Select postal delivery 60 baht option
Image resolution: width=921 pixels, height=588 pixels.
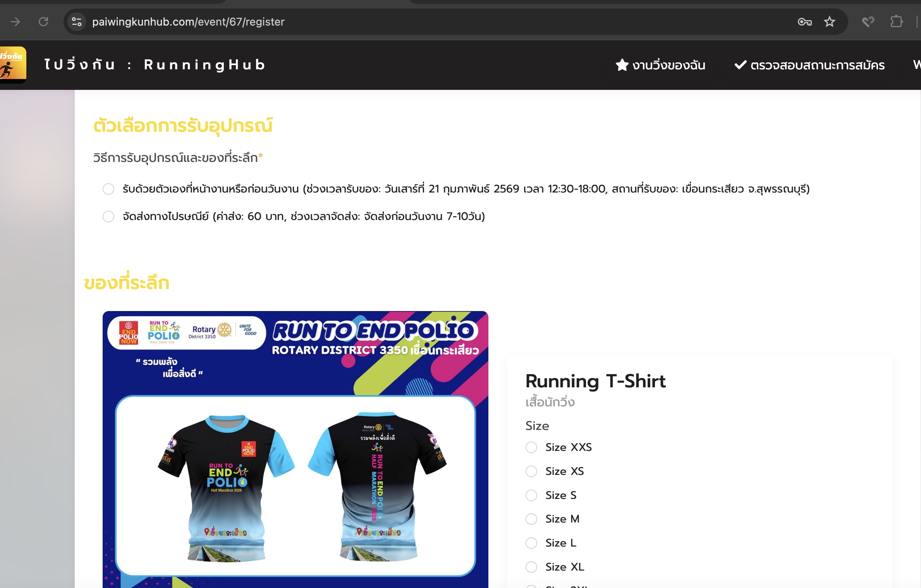[108, 217]
